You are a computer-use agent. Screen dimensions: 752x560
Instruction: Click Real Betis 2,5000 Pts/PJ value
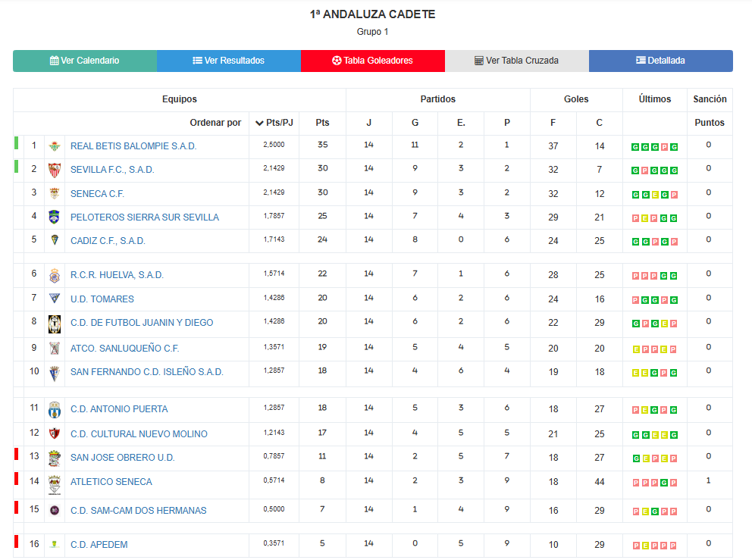274,145
